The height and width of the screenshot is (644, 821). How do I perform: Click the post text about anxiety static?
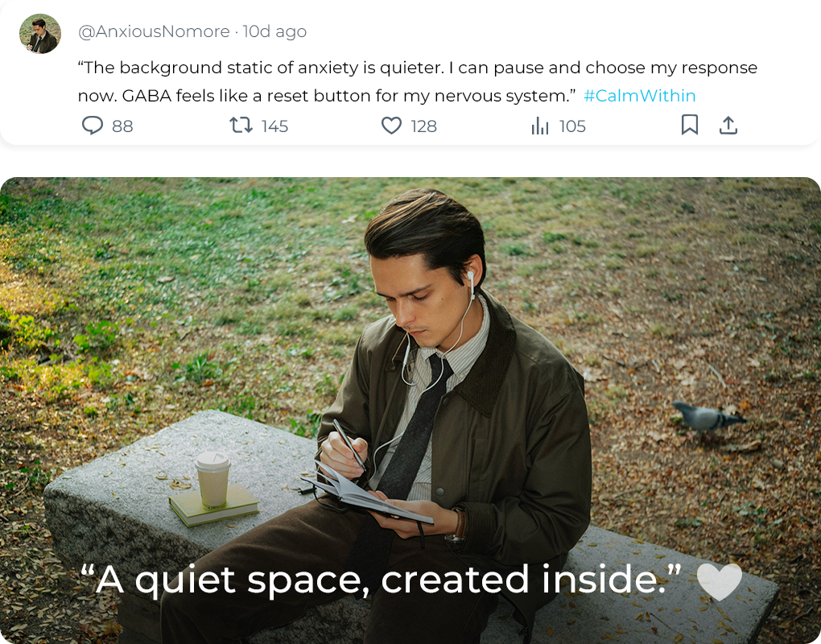417,68
